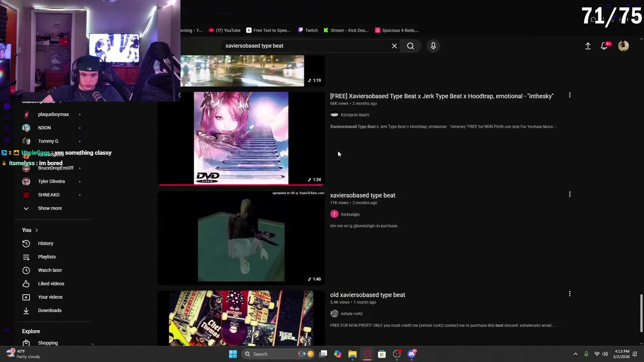644x362 pixels.
Task: Open the Free Text to Speech bookmark
Action: point(268,30)
